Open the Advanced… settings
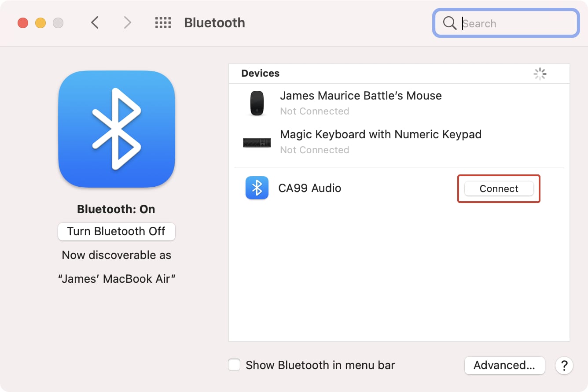Image resolution: width=588 pixels, height=392 pixels. (504, 365)
